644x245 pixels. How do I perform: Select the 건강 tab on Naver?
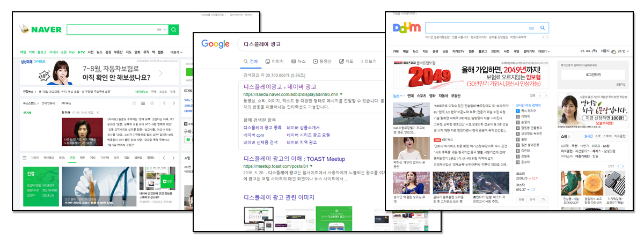[72, 158]
